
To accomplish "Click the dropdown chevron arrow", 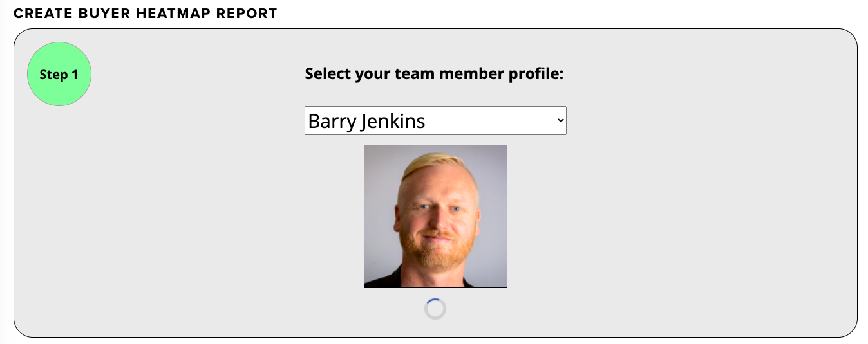I will tap(560, 121).
